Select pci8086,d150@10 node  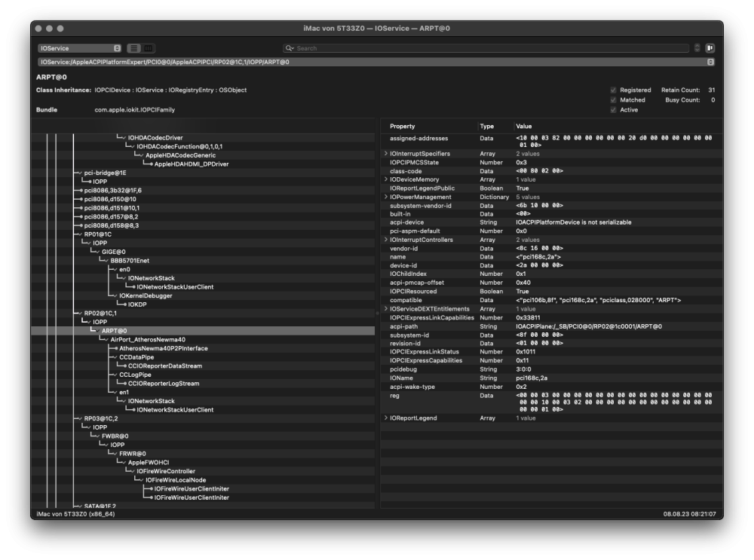point(110,200)
